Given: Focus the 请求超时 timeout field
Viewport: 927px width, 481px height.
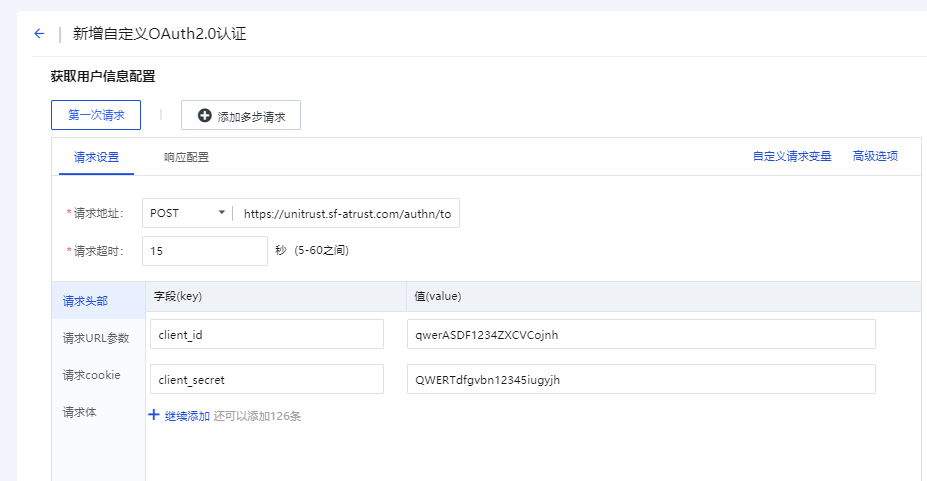Looking at the screenshot, I should (205, 251).
